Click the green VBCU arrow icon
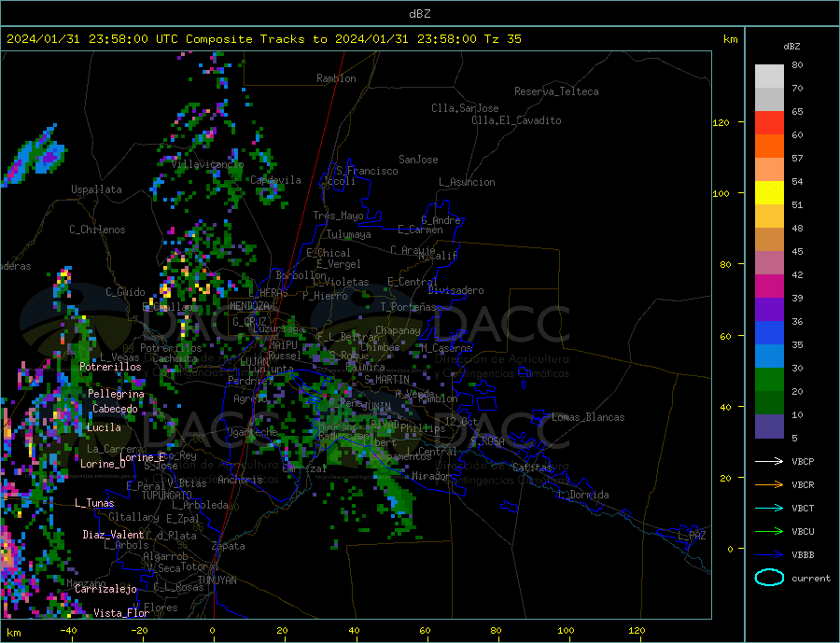Screen dimensions: 840x643 769,531
